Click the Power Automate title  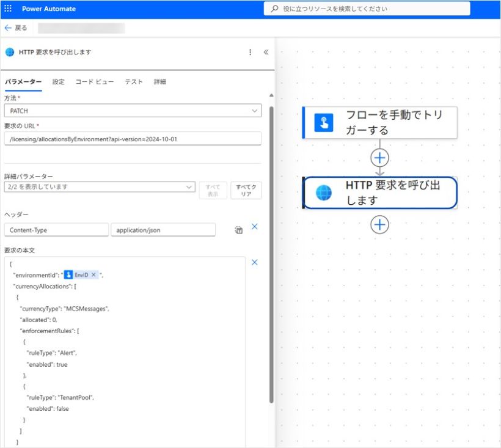coord(49,9)
